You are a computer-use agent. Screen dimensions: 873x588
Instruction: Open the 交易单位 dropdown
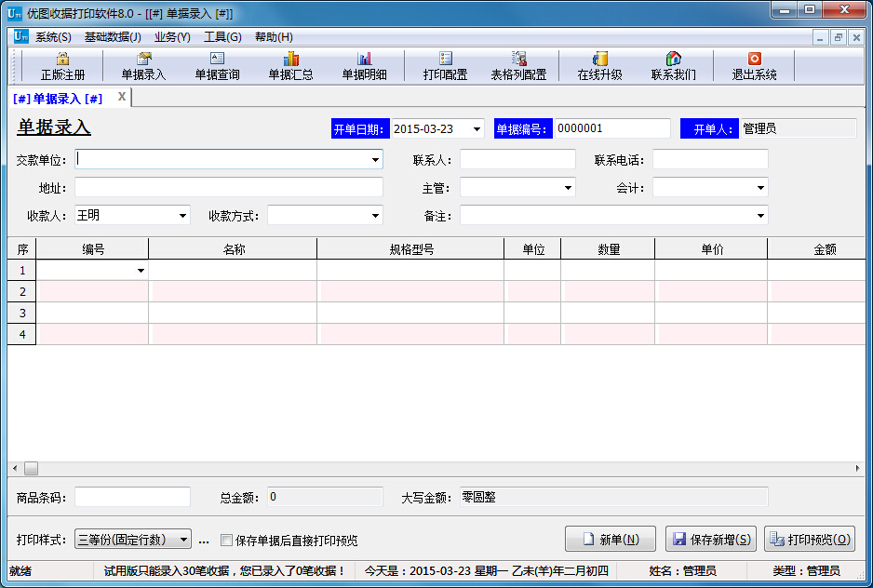375,159
